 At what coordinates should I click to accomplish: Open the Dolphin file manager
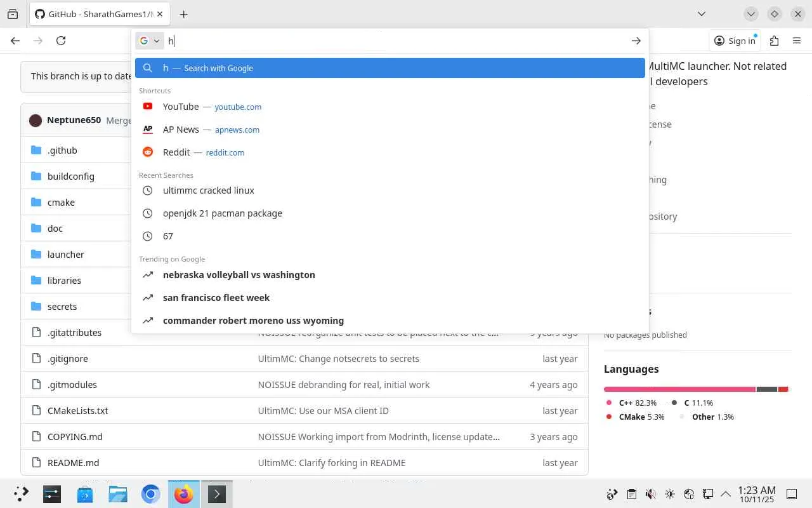tap(118, 494)
